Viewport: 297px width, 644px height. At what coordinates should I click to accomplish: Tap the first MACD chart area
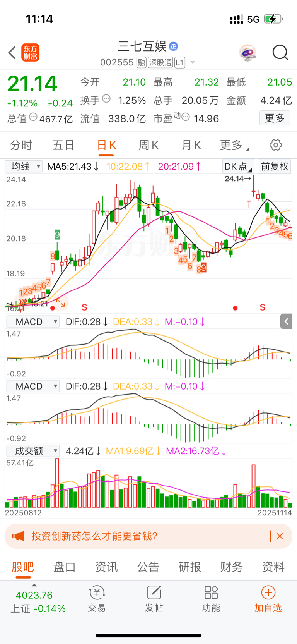pos(149,353)
